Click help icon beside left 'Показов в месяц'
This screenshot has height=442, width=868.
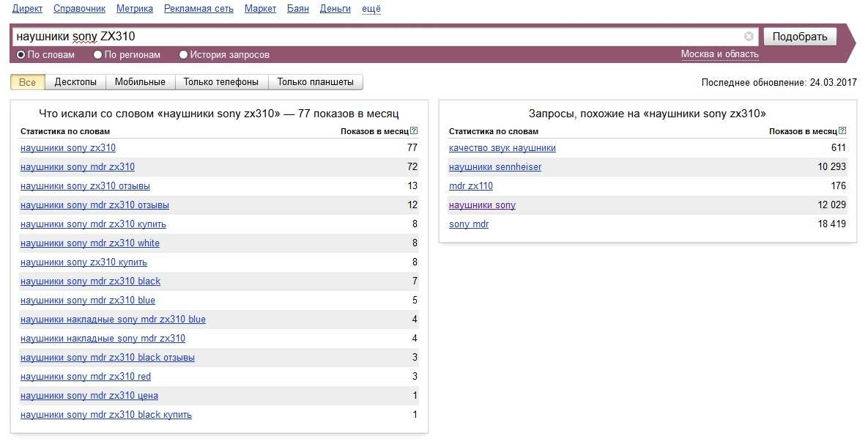pos(414,131)
